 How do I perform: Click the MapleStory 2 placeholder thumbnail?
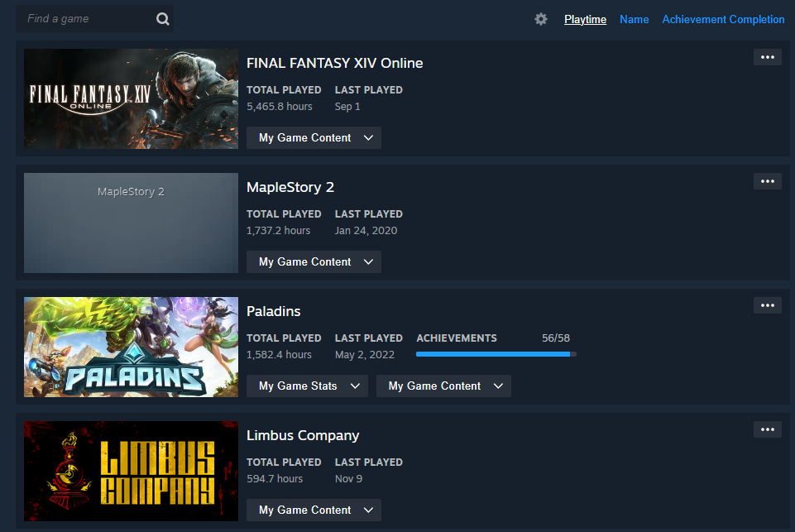[131, 223]
